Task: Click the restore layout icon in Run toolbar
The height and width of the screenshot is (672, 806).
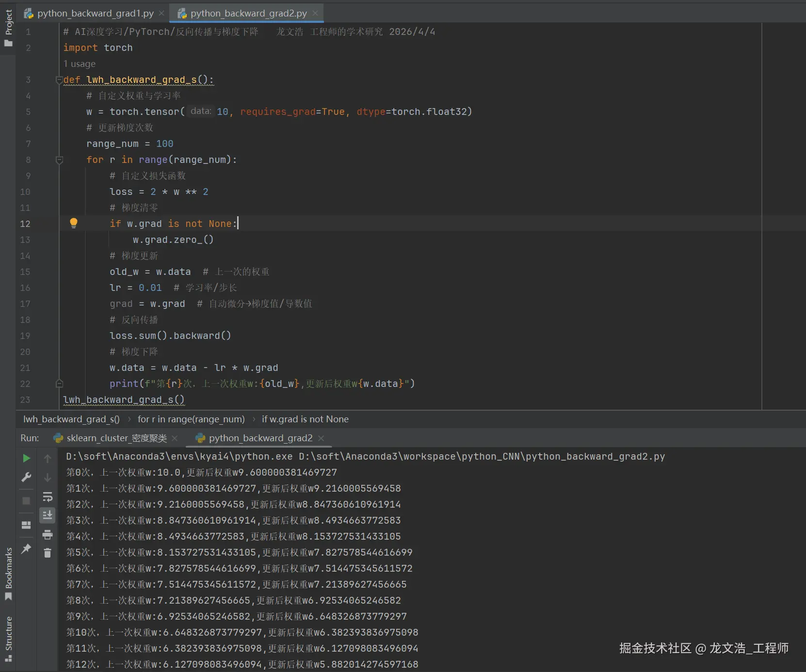Action: click(x=26, y=525)
